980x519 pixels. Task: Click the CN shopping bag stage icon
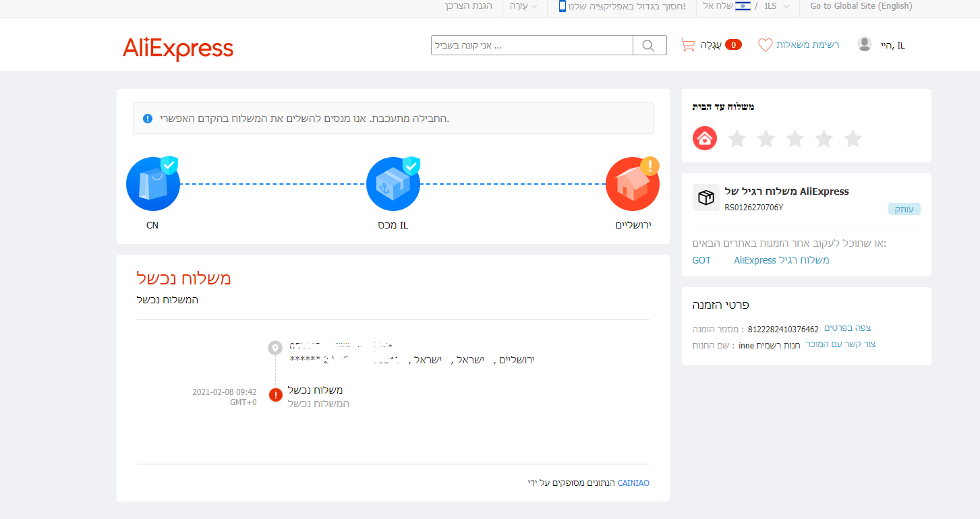(x=153, y=184)
